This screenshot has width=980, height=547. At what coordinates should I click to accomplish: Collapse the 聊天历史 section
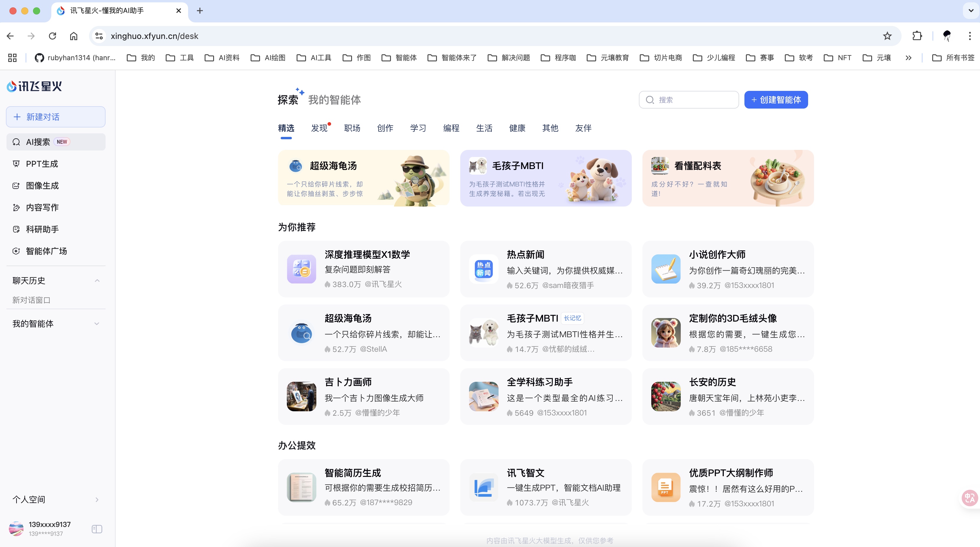(97, 281)
